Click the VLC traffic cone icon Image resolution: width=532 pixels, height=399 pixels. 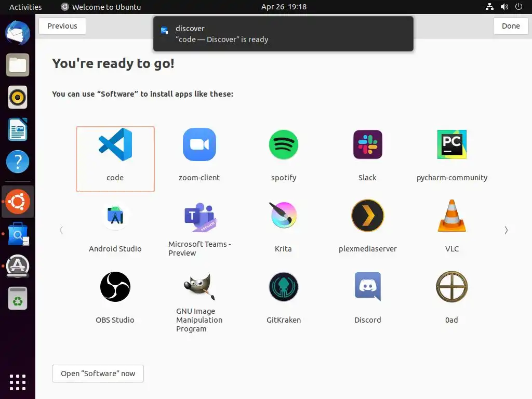(452, 216)
